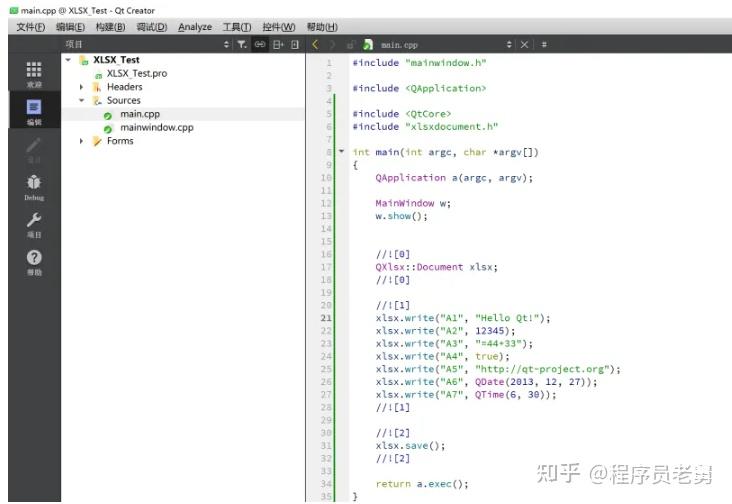Viewport: 732px width, 504px height.
Task: Collapse the XLSX_Test project node
Action: click(x=69, y=60)
